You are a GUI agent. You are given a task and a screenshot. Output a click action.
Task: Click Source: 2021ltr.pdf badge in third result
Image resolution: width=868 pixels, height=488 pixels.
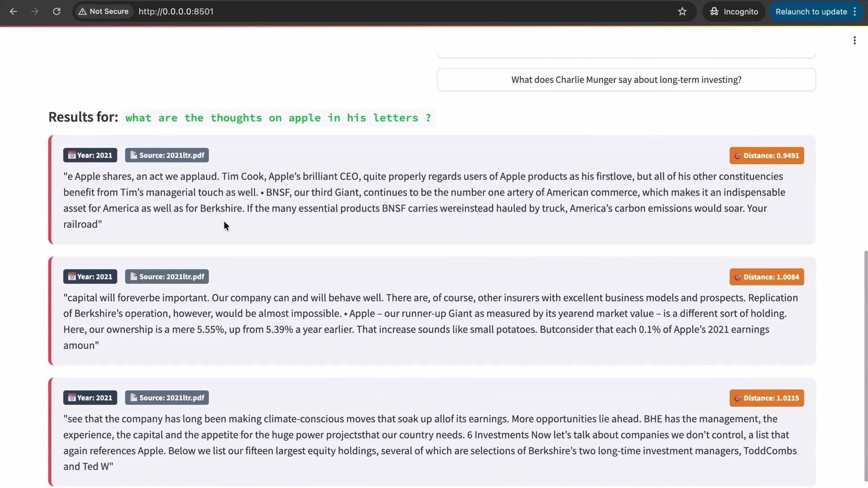(x=167, y=398)
